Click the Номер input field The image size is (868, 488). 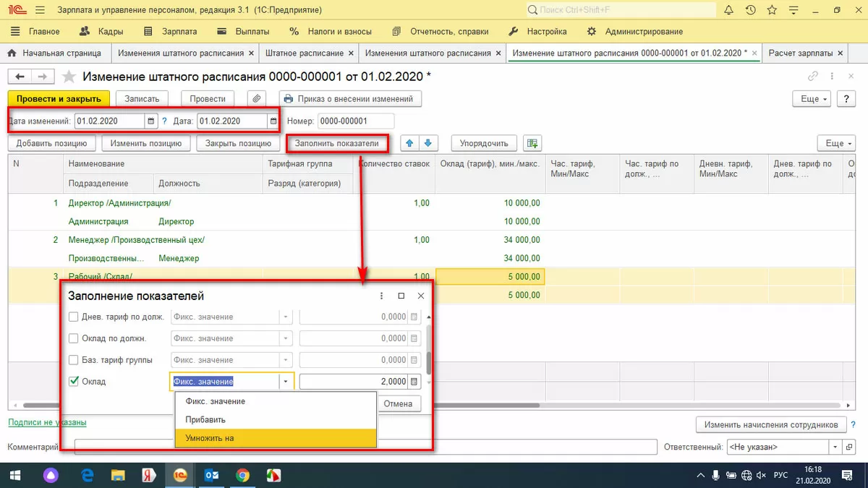pyautogui.click(x=356, y=121)
